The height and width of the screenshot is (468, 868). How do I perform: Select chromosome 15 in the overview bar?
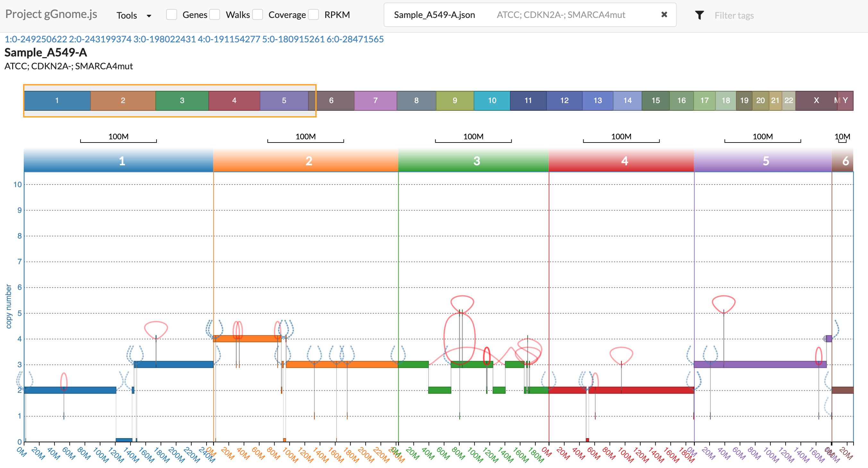pos(656,100)
